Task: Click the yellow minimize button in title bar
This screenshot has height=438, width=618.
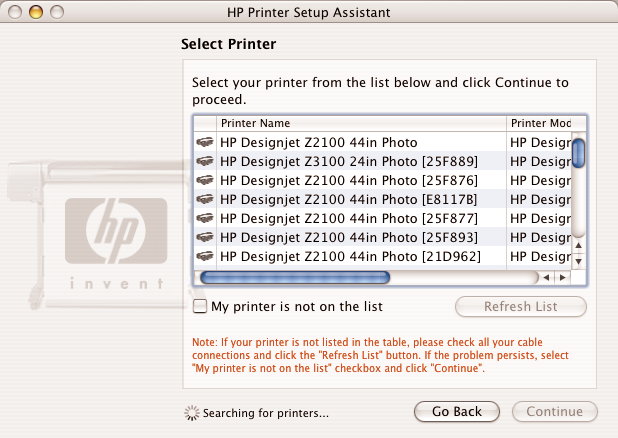Action: click(36, 12)
